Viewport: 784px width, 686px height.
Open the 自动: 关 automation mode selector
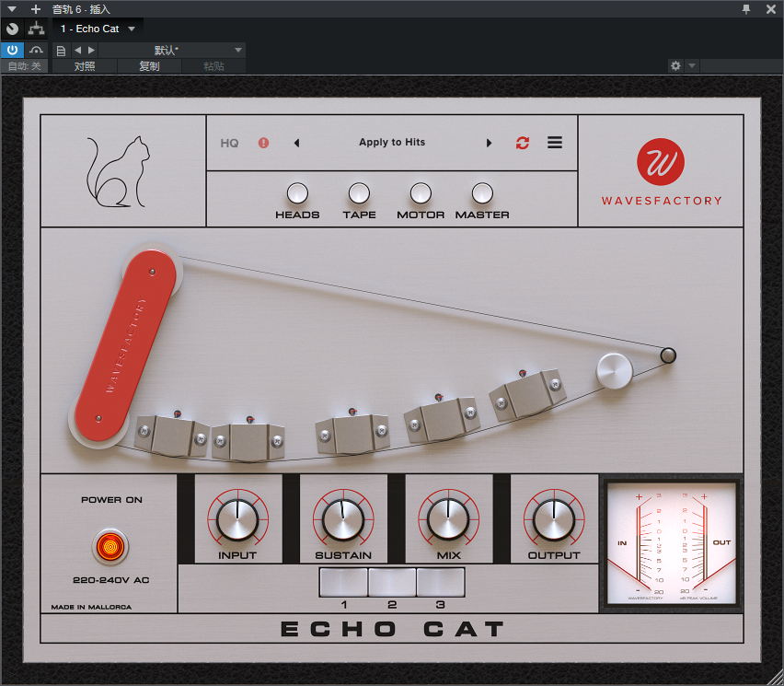24,66
